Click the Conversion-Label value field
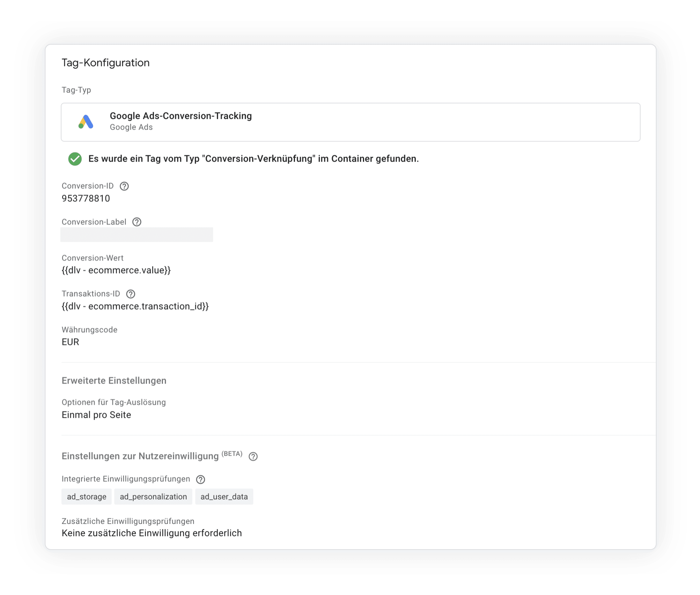Viewport: 700px width, 595px height. coord(136,234)
